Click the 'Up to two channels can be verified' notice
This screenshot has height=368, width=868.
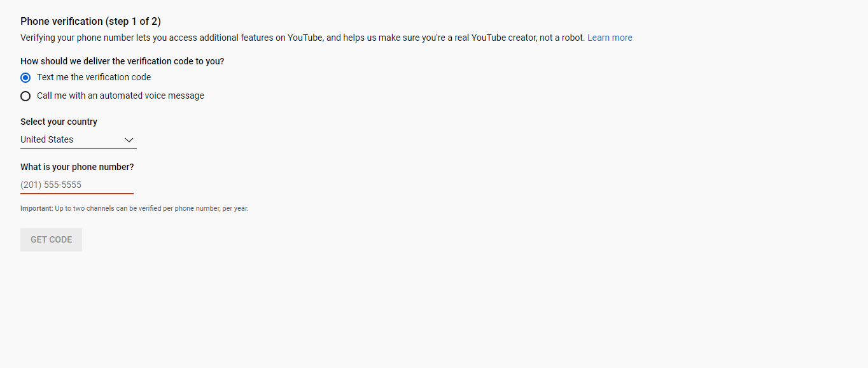tap(151, 208)
